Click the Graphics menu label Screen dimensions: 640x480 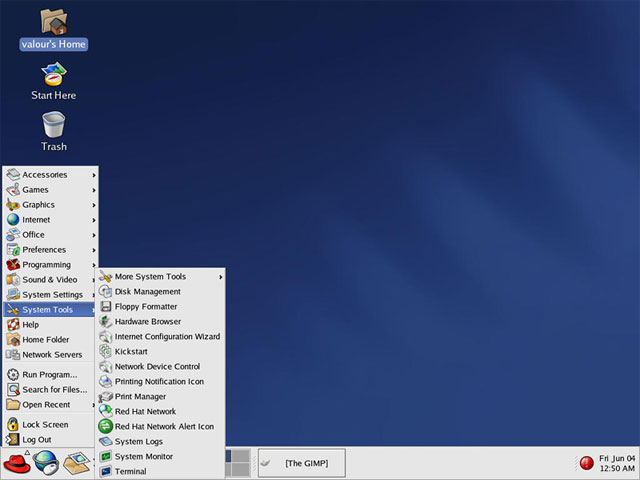click(x=38, y=205)
